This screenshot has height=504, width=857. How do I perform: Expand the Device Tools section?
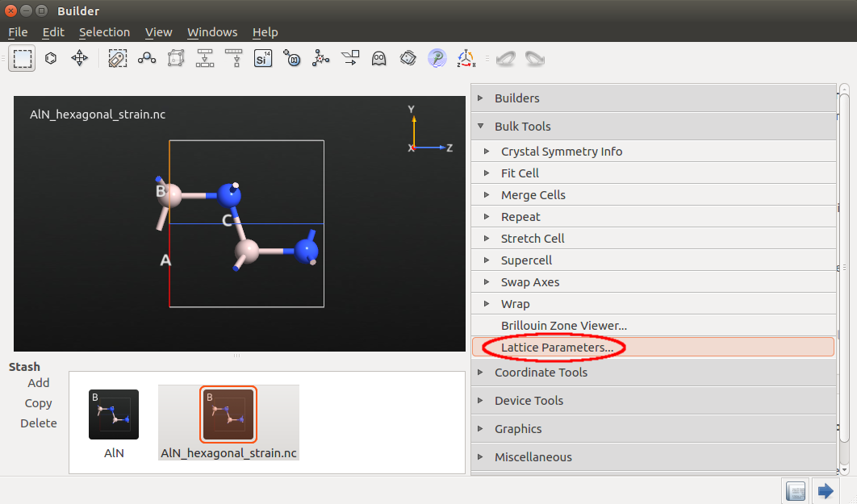click(654, 401)
